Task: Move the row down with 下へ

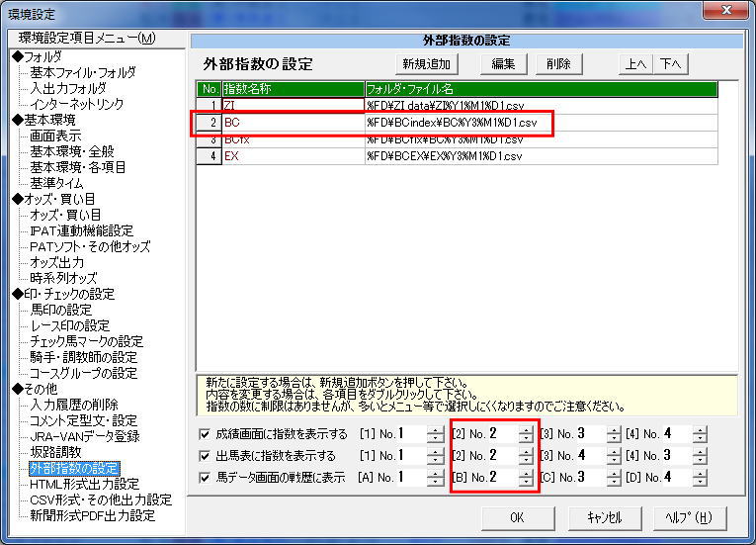Action: pos(671,64)
